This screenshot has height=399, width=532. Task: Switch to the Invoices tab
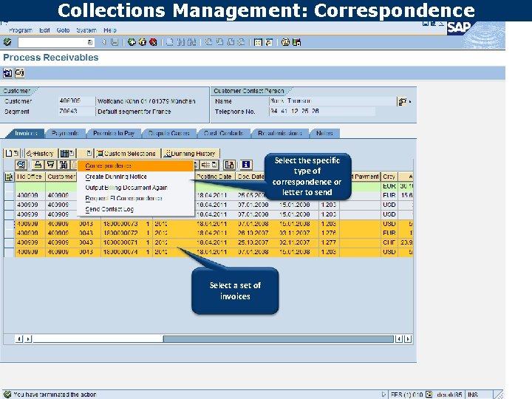[x=26, y=133]
